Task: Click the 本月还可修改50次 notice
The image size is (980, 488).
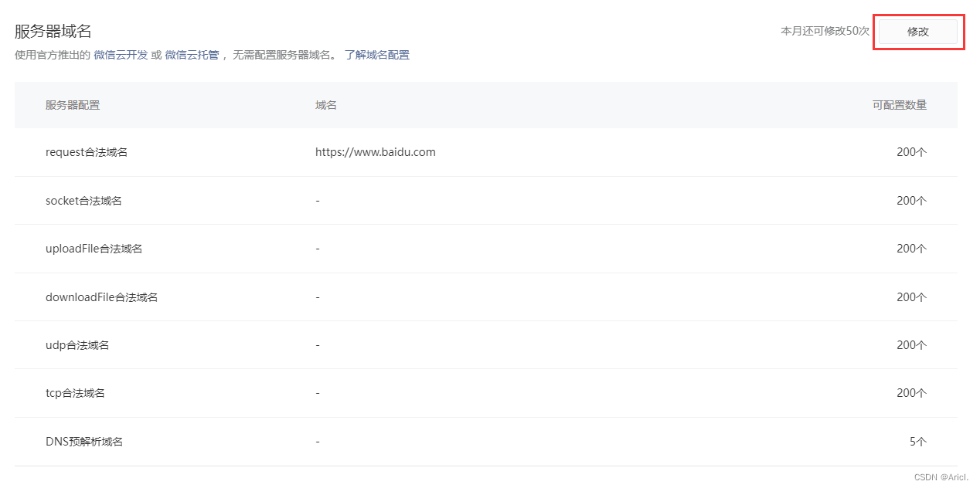Action: (x=825, y=31)
